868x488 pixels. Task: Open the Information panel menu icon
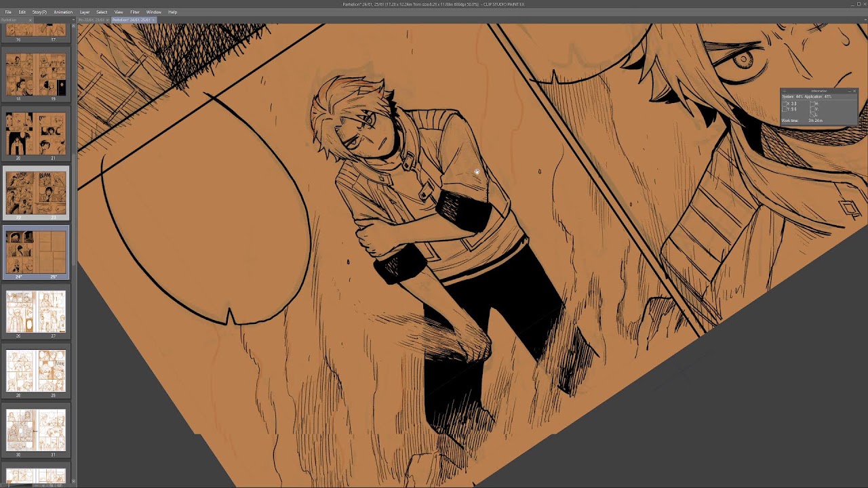click(x=783, y=91)
